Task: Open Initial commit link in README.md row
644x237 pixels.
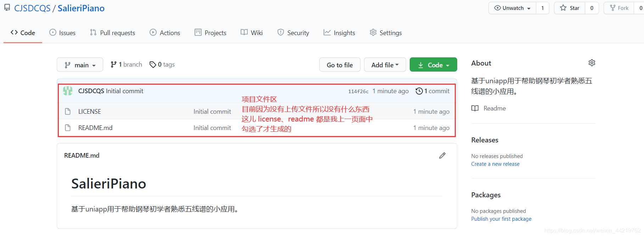Action: tap(212, 128)
